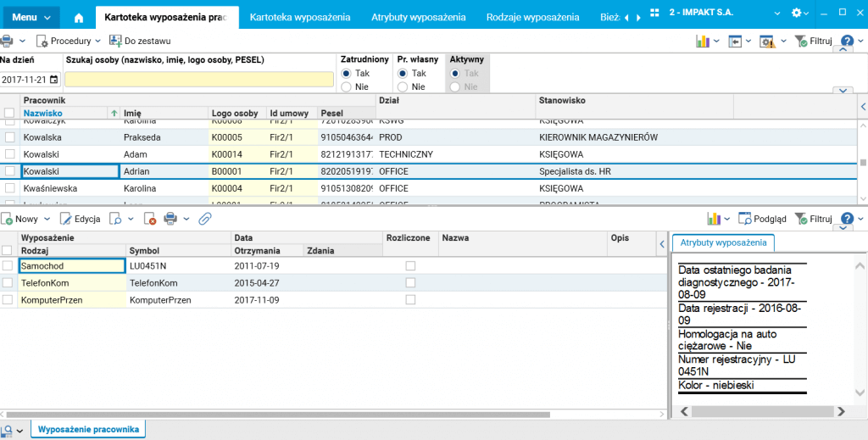
Task: Select 'Nie' under Zatrudniony
Action: 346,86
